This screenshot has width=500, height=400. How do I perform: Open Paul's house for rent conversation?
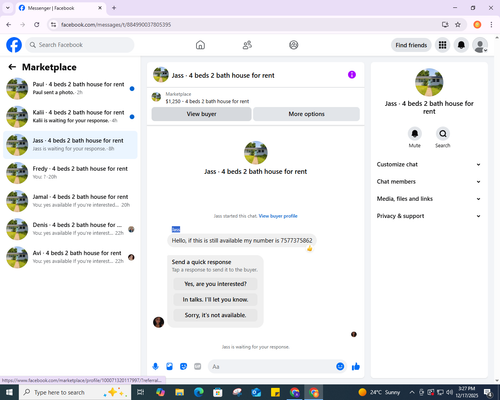pos(70,88)
